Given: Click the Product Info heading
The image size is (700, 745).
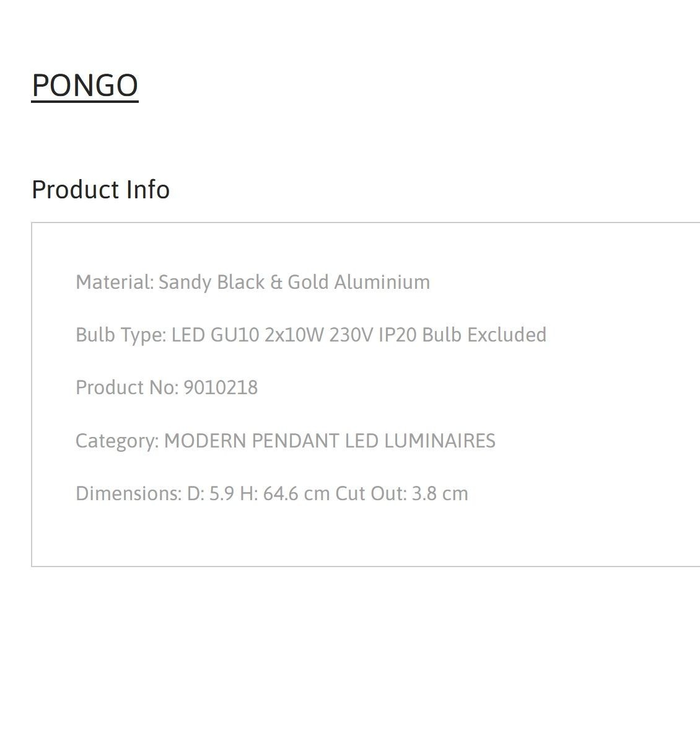Looking at the screenshot, I should pyautogui.click(x=100, y=190).
